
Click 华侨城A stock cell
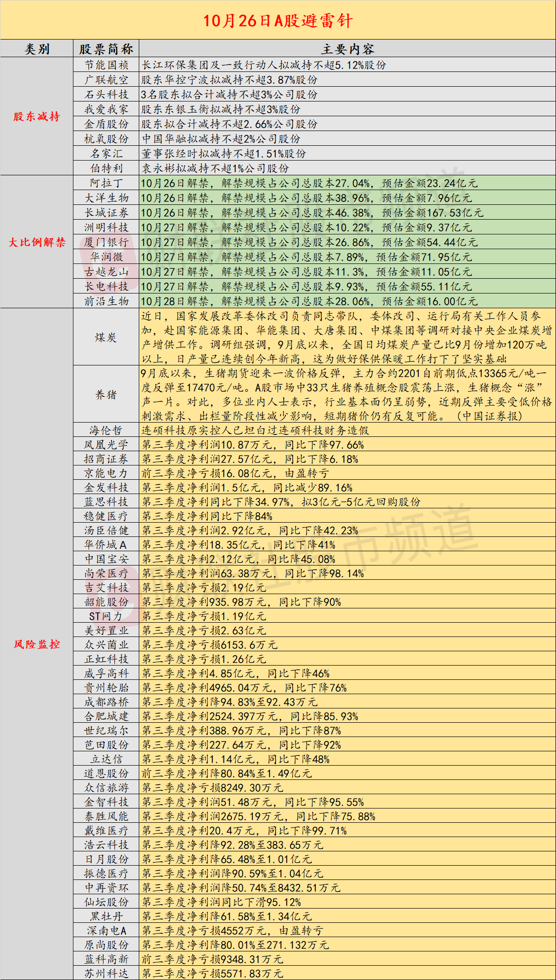(106, 545)
